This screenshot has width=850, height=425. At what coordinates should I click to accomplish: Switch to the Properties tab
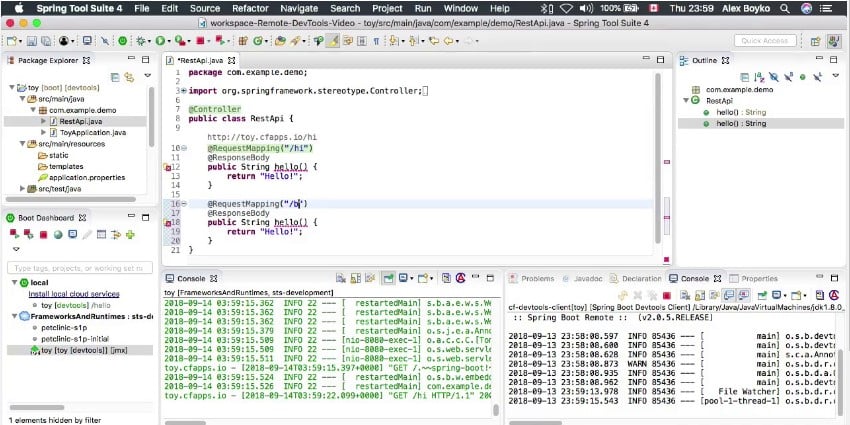pos(754,279)
